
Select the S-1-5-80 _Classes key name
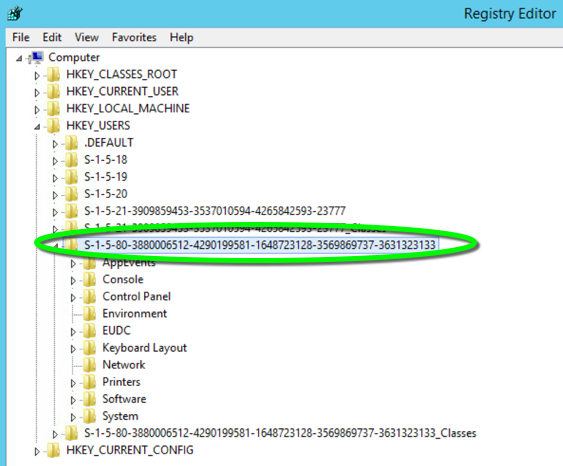280,433
